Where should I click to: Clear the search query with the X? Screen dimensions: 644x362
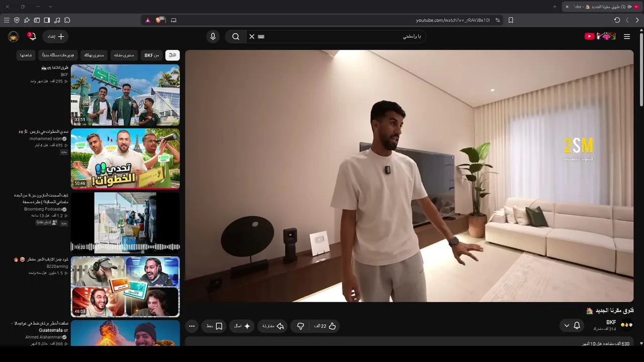pyautogui.click(x=252, y=36)
